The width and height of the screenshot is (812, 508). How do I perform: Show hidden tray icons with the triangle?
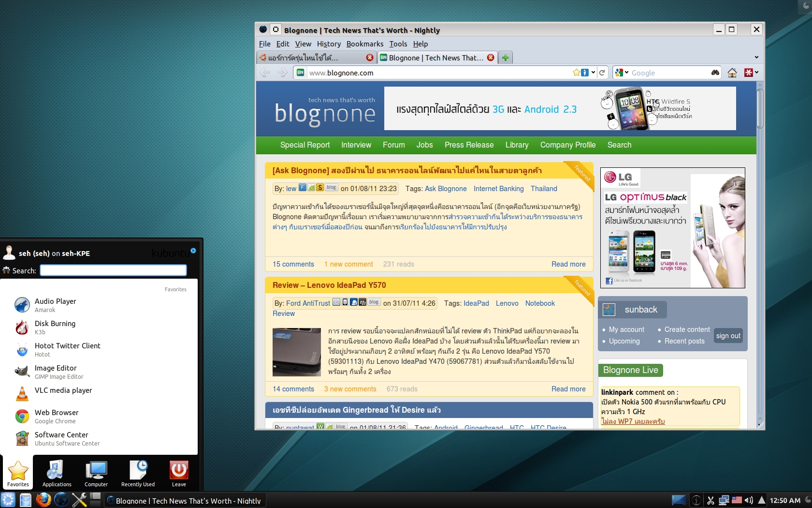tap(762, 500)
